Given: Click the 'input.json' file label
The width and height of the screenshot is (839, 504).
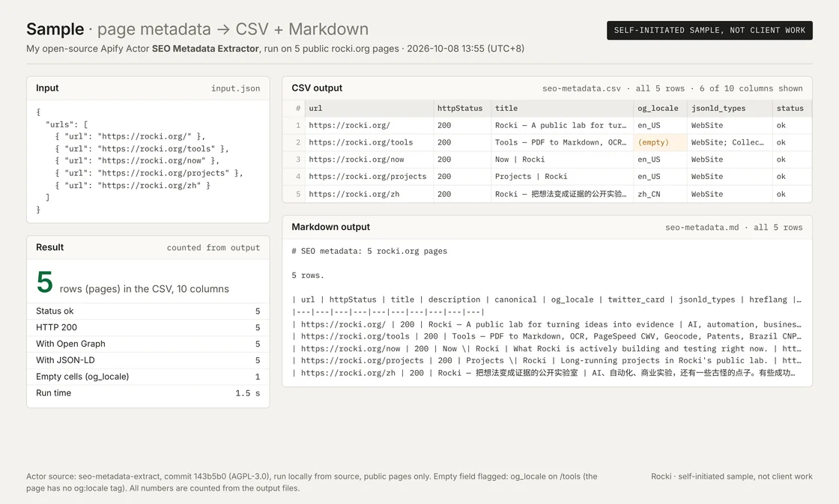Looking at the screenshot, I should click(235, 88).
